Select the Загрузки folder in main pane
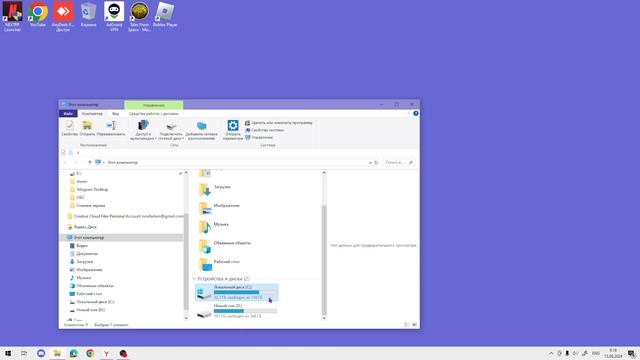 (215, 189)
